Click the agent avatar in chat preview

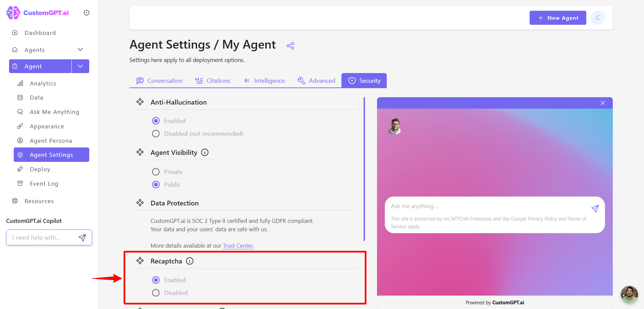click(x=395, y=126)
